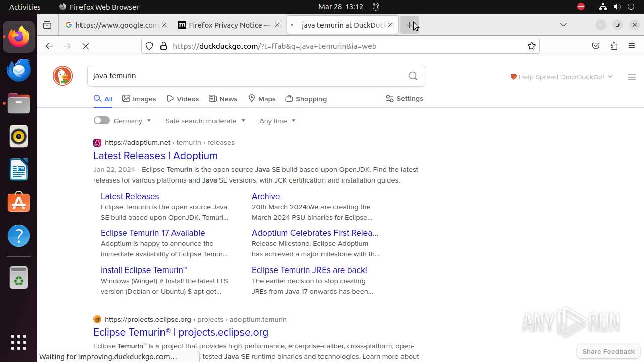
Task: Show Applications grid button
Action: pyautogui.click(x=19, y=342)
